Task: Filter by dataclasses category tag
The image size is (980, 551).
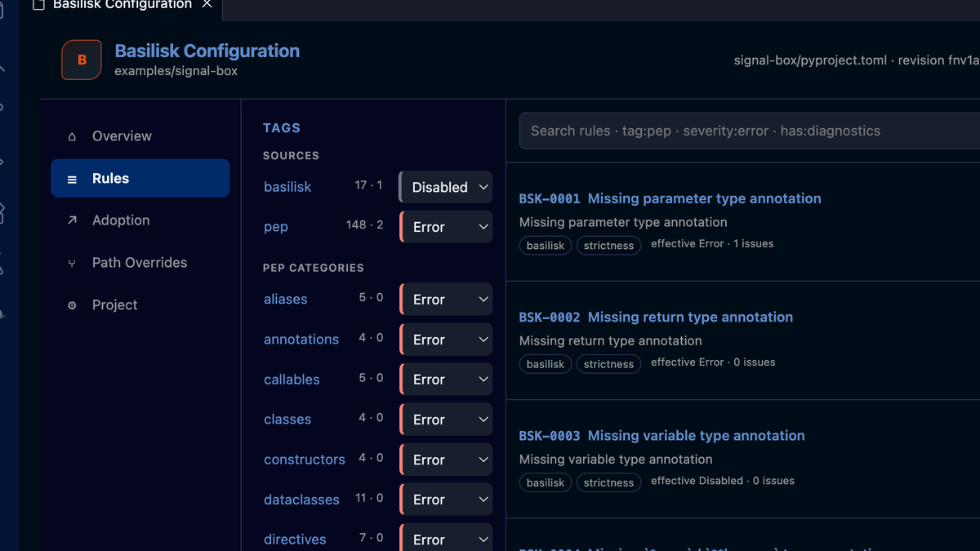Action: point(301,500)
